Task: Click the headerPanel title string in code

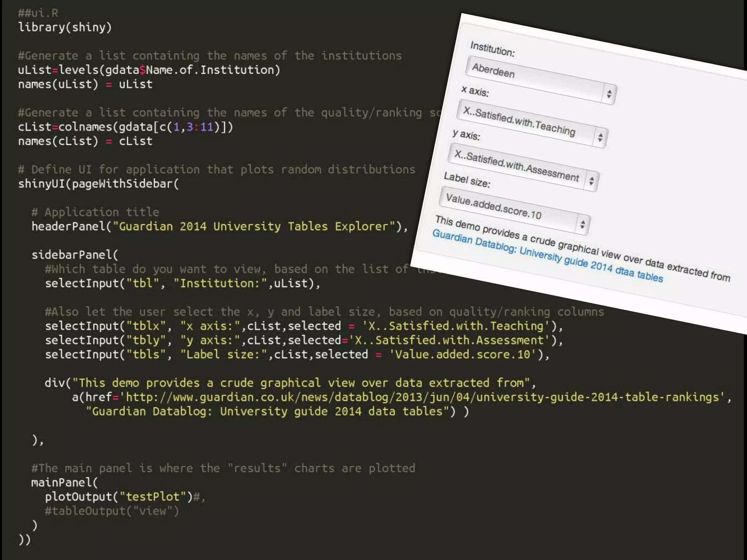Action: pos(254,226)
